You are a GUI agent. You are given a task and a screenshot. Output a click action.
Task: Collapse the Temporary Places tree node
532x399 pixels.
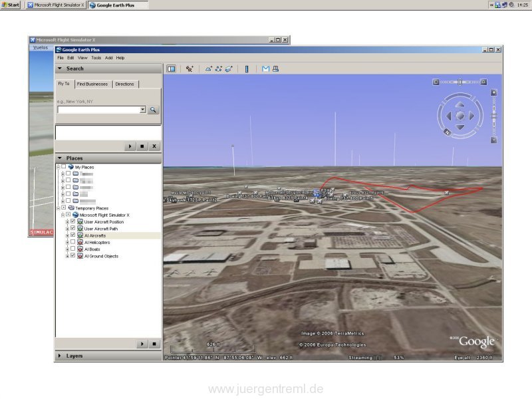click(x=59, y=208)
